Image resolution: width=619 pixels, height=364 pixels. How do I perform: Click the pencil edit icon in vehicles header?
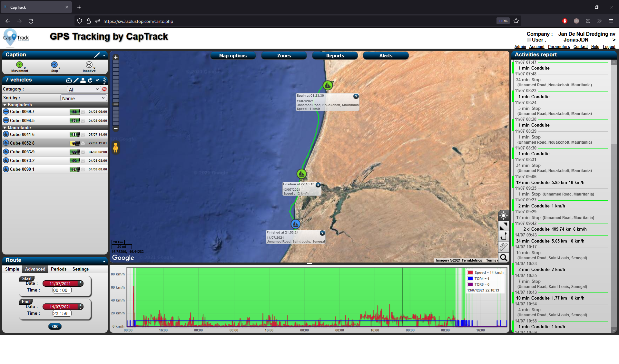(76, 80)
